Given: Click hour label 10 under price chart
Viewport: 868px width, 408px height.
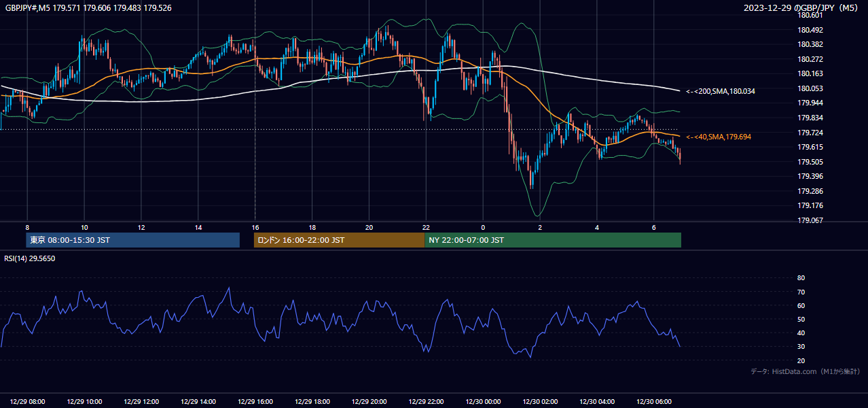Looking at the screenshot, I should 84,227.
